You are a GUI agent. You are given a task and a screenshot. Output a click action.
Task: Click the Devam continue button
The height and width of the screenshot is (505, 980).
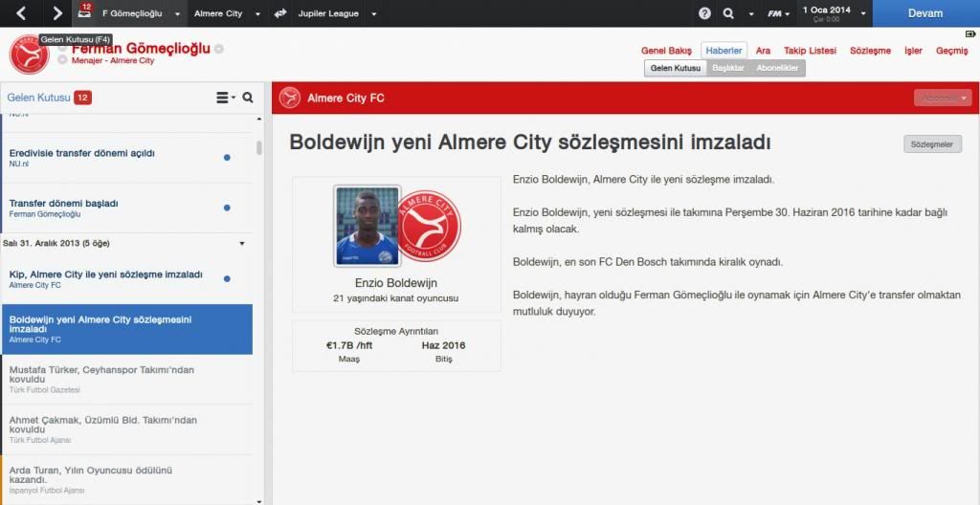(x=925, y=13)
